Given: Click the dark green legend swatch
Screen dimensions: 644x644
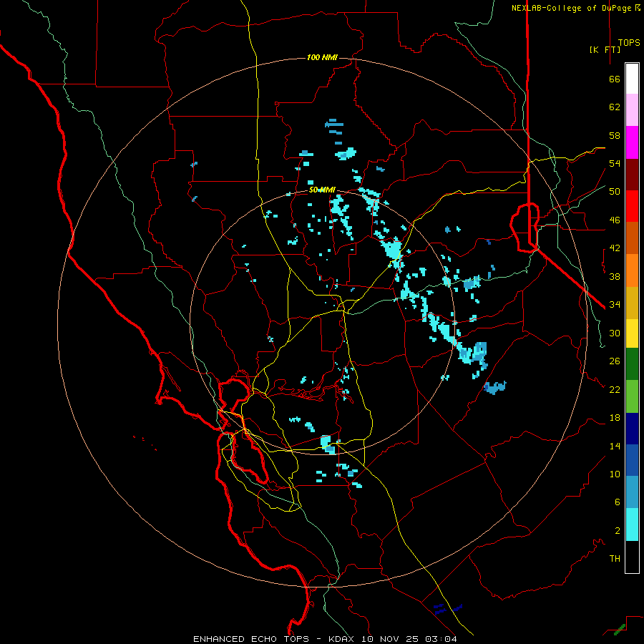Looking at the screenshot, I should [x=632, y=364].
